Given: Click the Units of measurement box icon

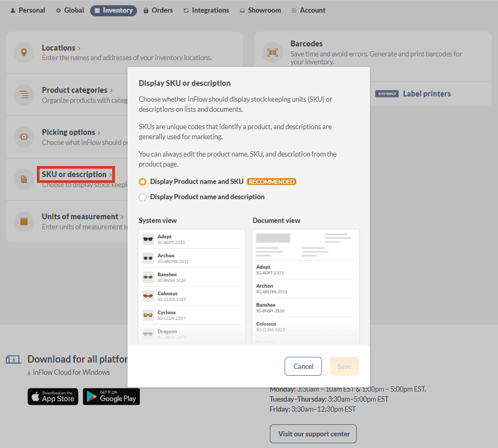Looking at the screenshot, I should [x=24, y=221].
